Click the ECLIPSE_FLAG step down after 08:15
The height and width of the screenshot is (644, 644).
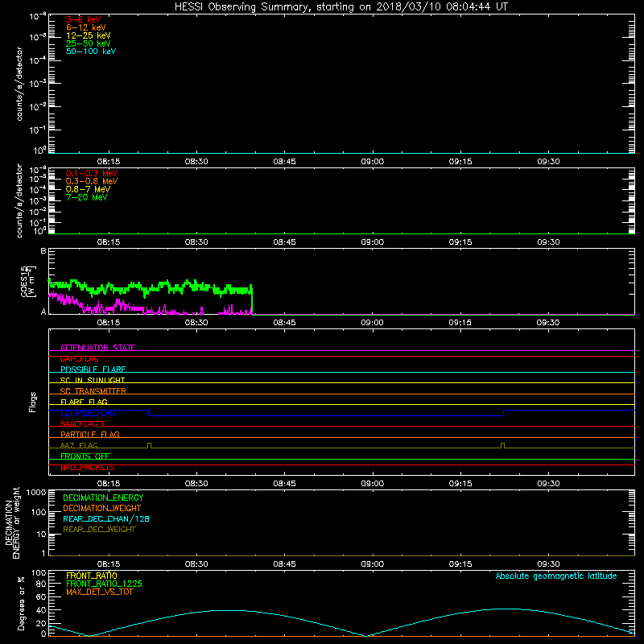(x=148, y=413)
